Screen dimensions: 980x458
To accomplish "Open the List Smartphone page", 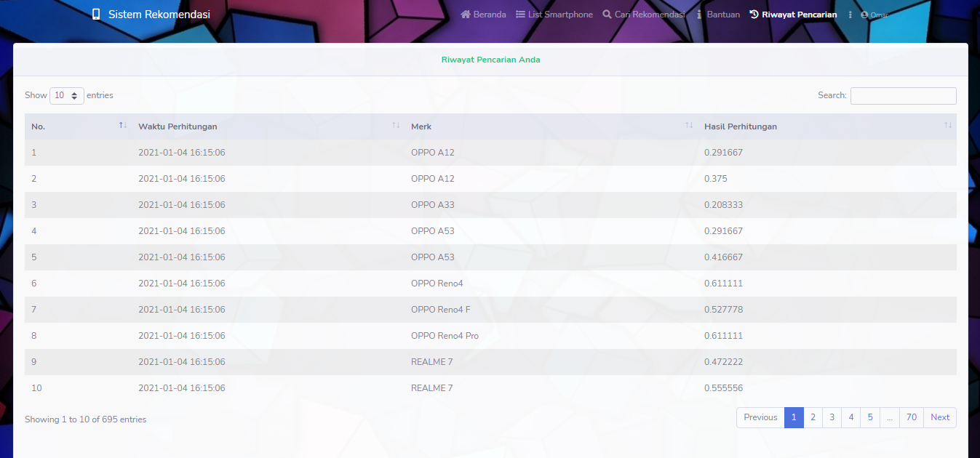I will [554, 15].
